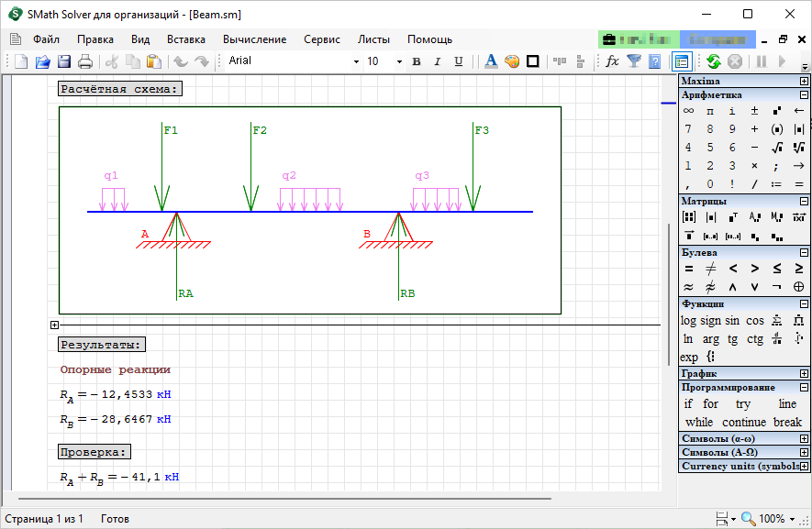
Task: Select the RA = −12,4533 кН result line
Action: point(116,395)
